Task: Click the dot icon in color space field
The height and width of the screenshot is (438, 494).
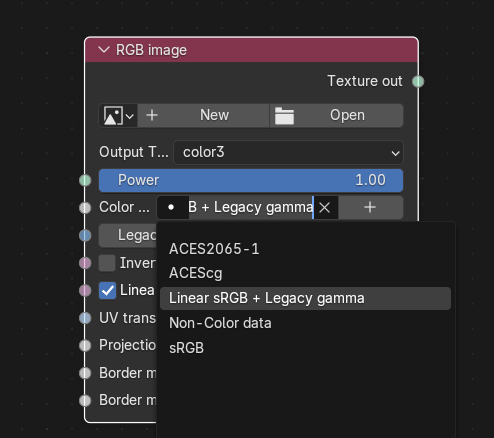Action: point(171,207)
